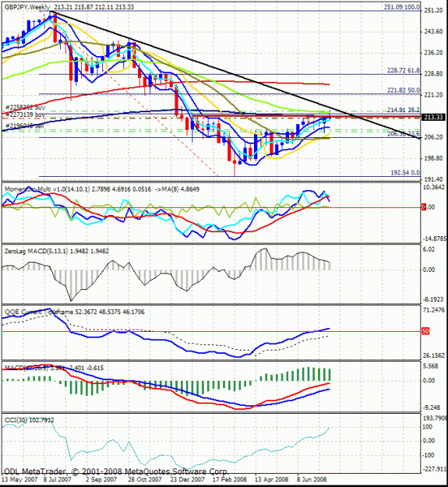This screenshot has width=448, height=487.
Task: Click the -9.248 MACD scale value
Action: 432,408
